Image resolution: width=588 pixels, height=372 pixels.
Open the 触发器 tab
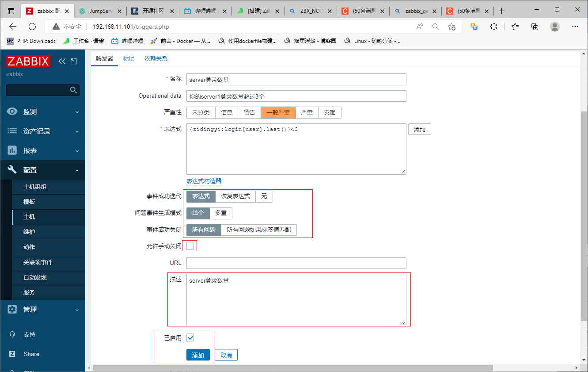(104, 58)
